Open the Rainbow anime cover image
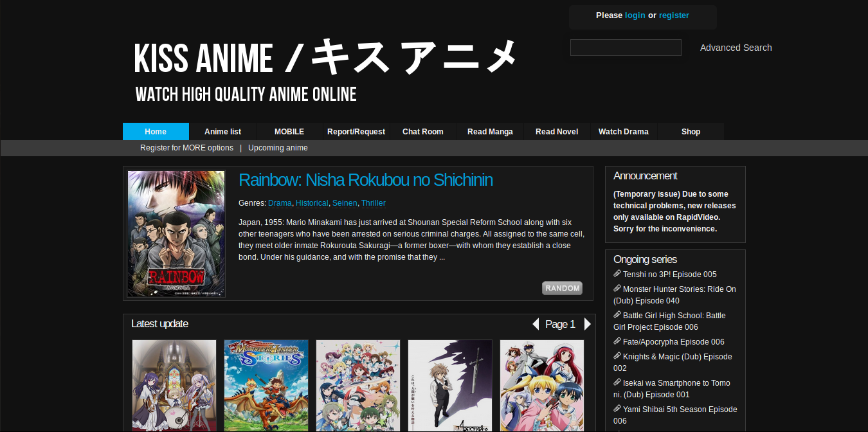The height and width of the screenshot is (432, 868). tap(176, 234)
